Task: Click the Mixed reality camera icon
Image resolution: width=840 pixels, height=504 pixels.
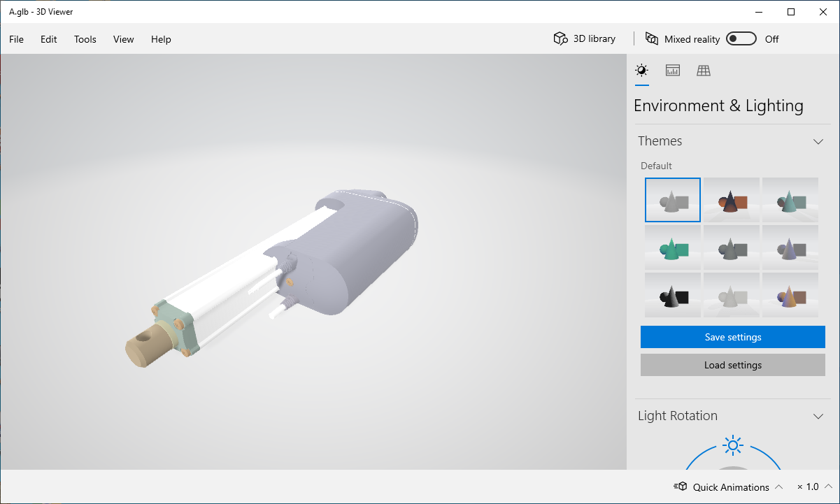Action: (x=653, y=38)
